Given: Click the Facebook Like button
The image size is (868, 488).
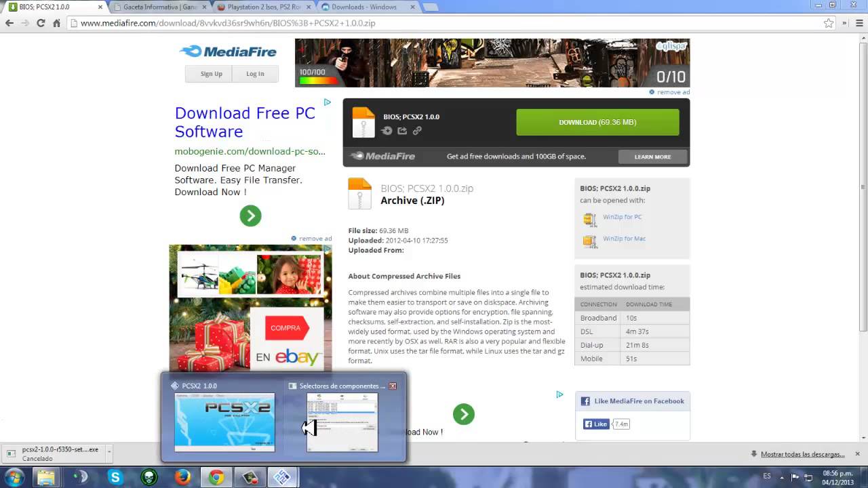Looking at the screenshot, I should pos(596,424).
